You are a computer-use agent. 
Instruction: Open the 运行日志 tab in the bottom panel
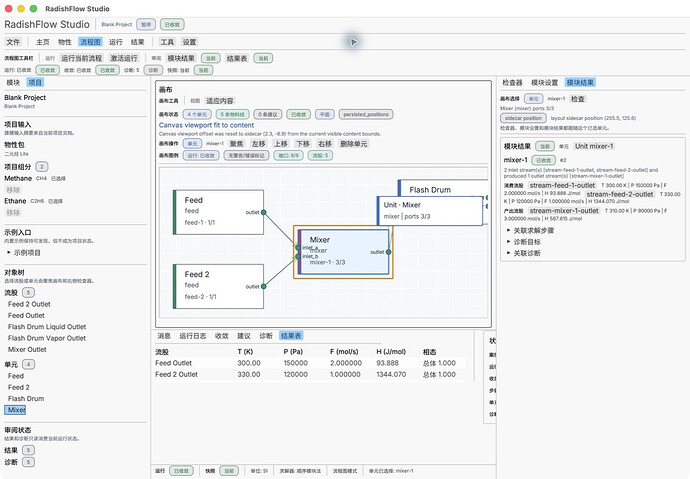(x=193, y=336)
